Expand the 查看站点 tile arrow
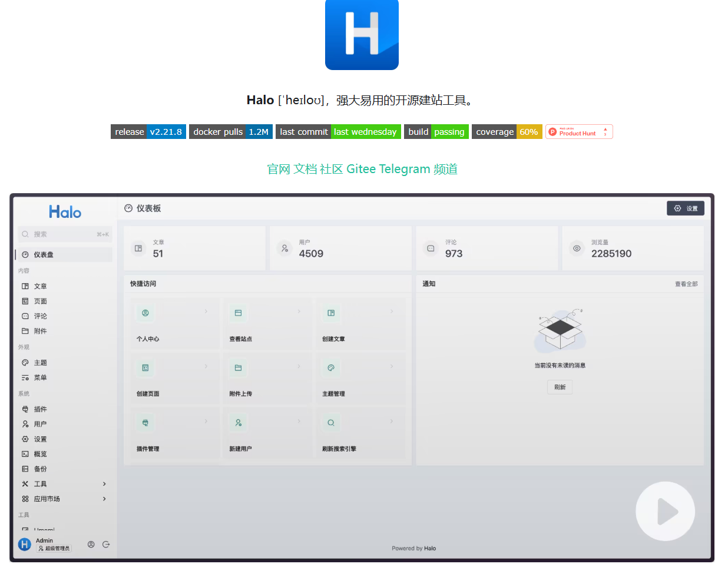Viewport: 728px width, 577px height. (298, 313)
